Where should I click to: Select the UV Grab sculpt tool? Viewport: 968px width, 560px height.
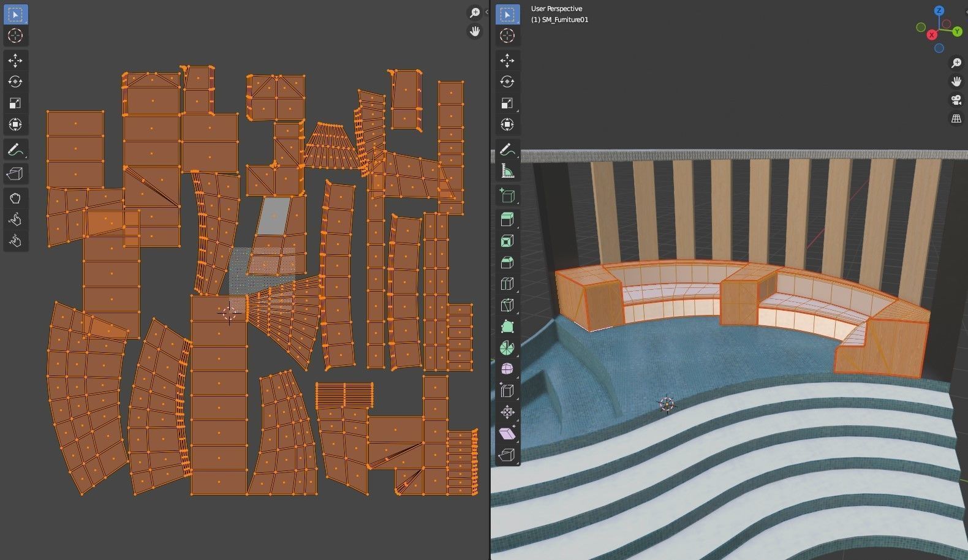(15, 198)
